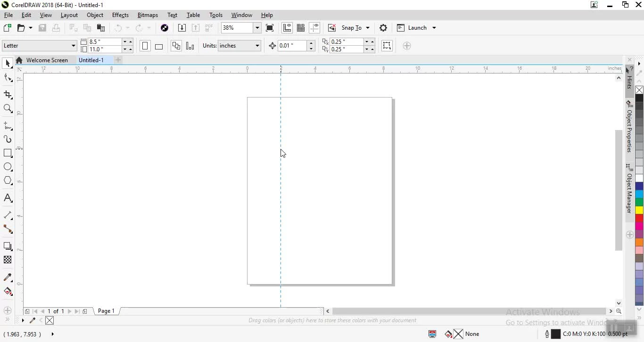Toggle snapping off button

point(332,28)
